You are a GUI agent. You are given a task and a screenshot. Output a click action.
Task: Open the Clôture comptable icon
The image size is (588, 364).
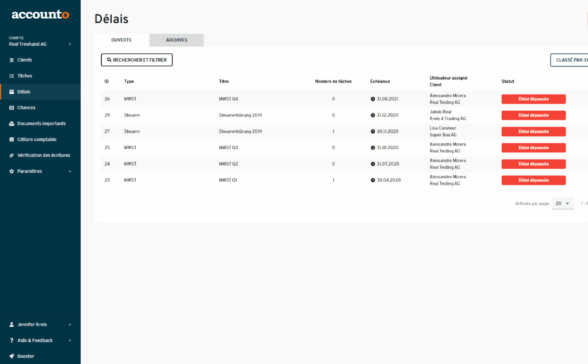(11, 139)
